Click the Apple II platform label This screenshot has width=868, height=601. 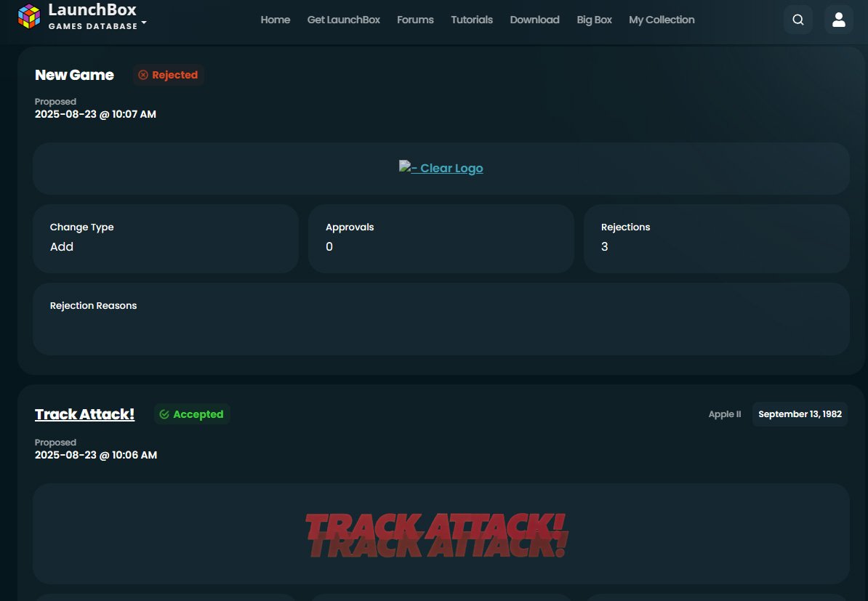(x=725, y=414)
